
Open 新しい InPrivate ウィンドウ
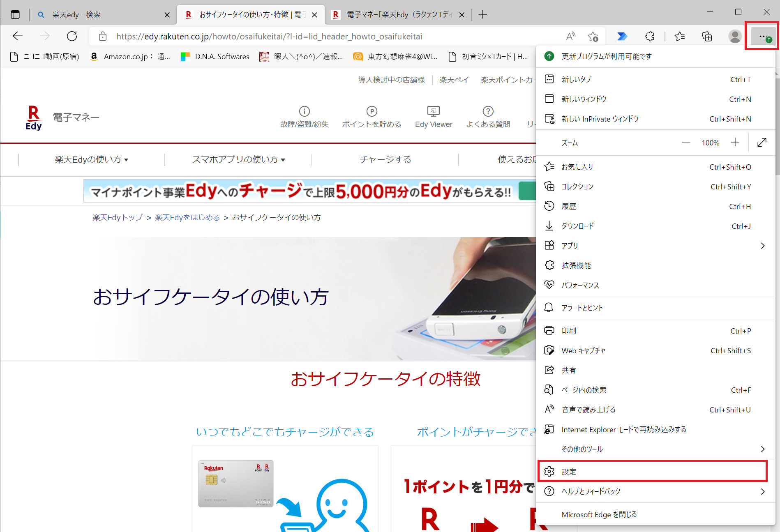pyautogui.click(x=656, y=119)
